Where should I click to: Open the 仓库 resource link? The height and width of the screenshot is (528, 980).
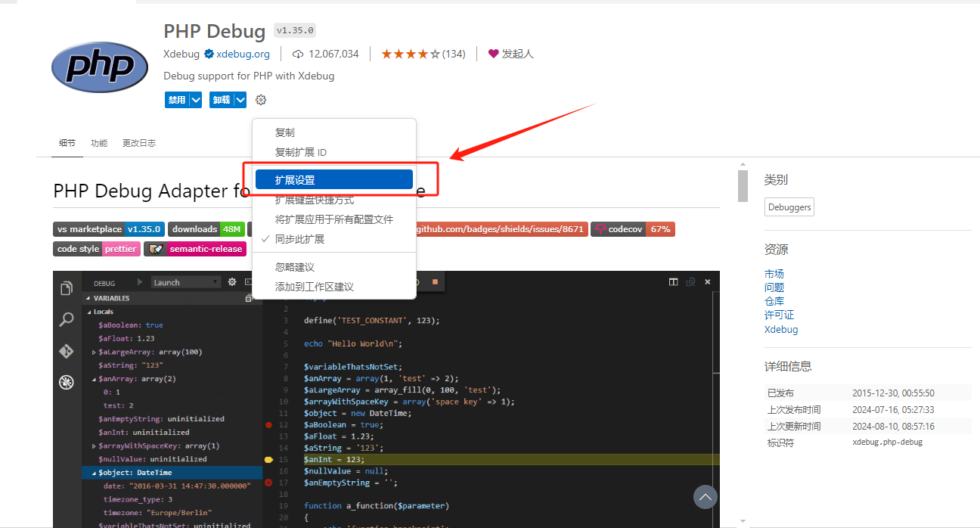(774, 301)
